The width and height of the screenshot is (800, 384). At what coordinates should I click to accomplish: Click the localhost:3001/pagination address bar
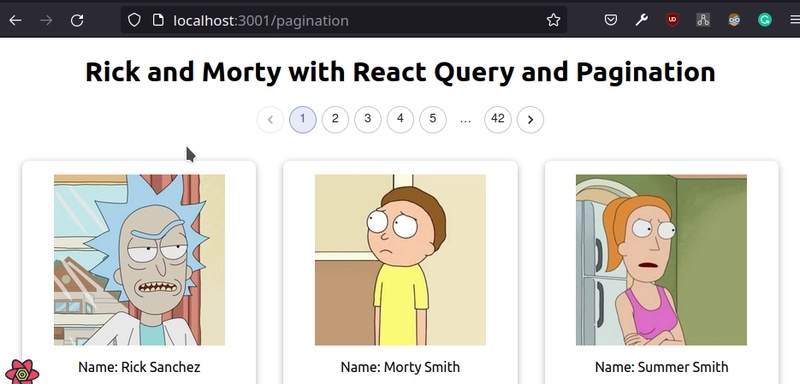(343, 20)
